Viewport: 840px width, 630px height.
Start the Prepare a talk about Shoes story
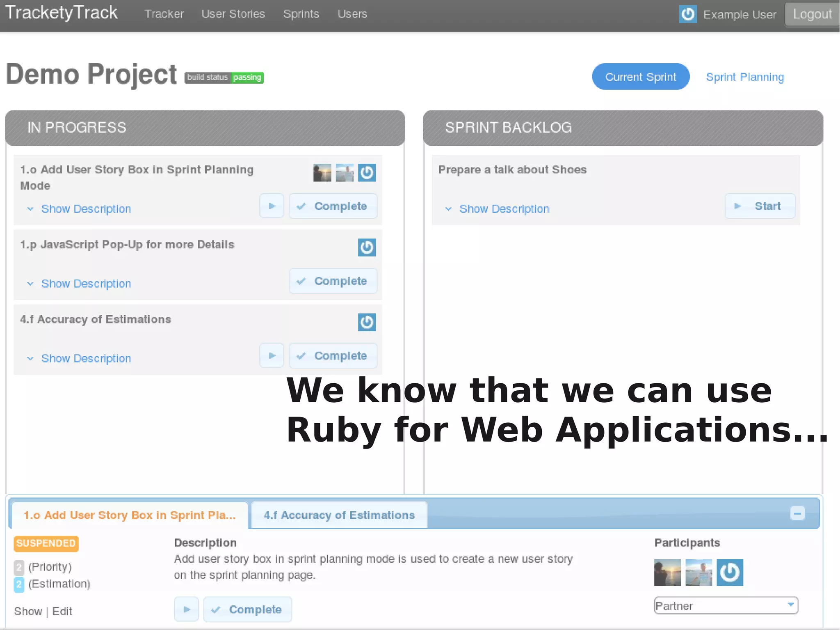(x=760, y=206)
